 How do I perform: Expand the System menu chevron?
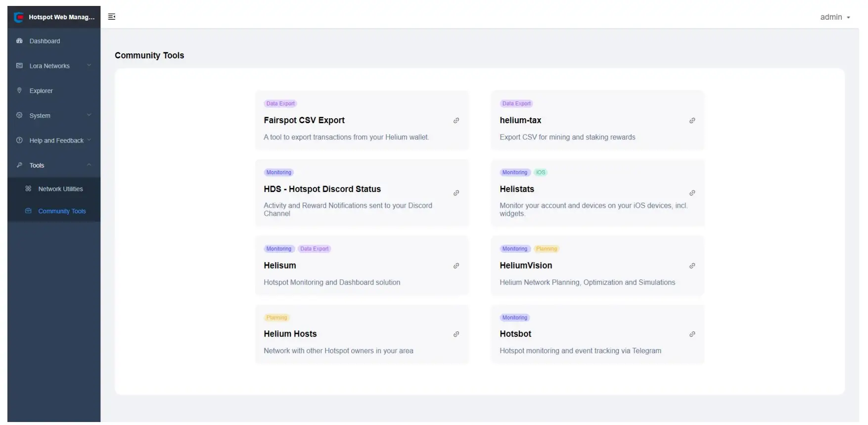(x=89, y=115)
